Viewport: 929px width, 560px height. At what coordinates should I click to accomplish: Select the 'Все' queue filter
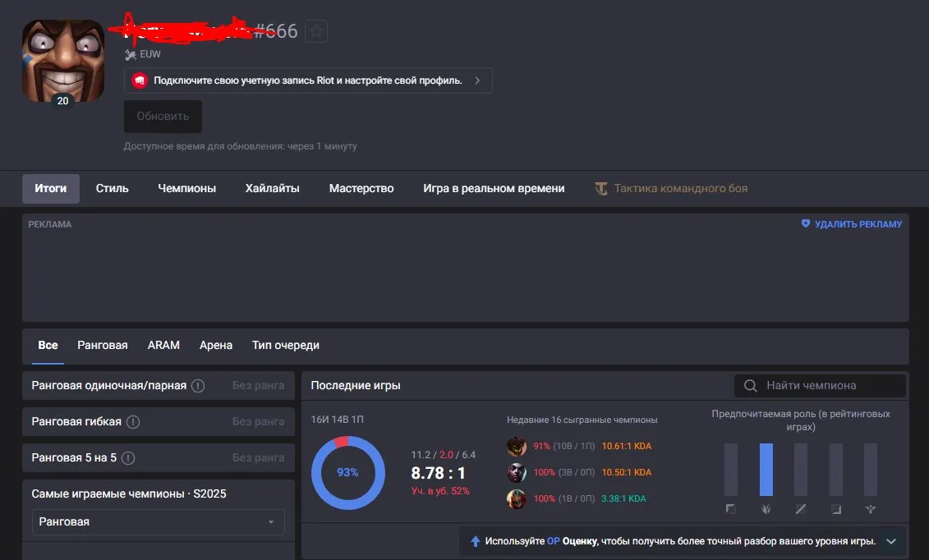click(x=48, y=345)
